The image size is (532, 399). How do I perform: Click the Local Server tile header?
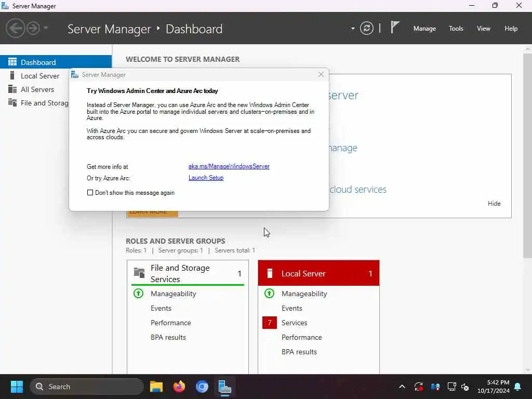318,273
